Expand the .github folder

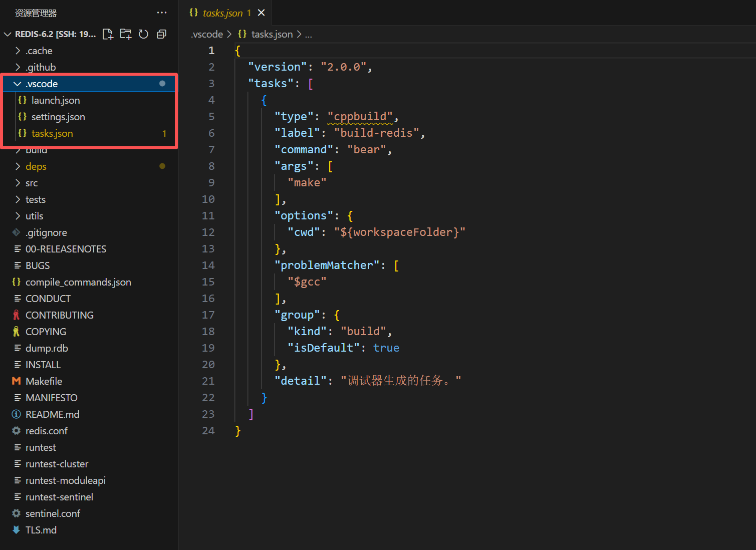tap(89, 67)
